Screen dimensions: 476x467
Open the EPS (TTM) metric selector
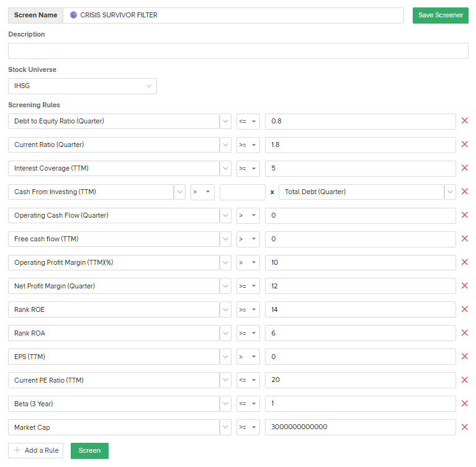[x=225, y=357]
